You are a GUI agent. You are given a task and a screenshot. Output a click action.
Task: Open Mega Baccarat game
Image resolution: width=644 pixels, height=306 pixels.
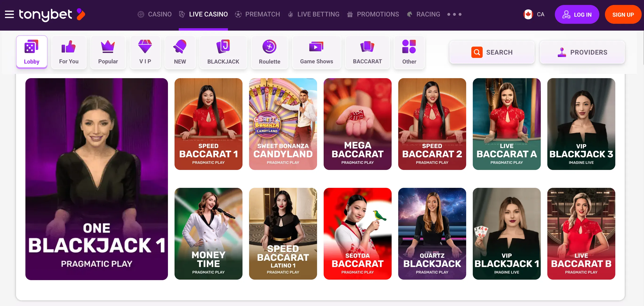[x=358, y=124]
